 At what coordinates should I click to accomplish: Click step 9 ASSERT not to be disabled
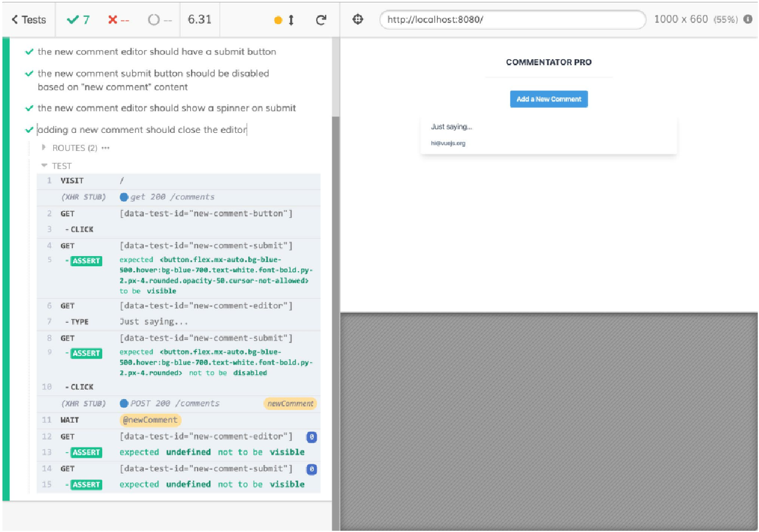coord(178,362)
